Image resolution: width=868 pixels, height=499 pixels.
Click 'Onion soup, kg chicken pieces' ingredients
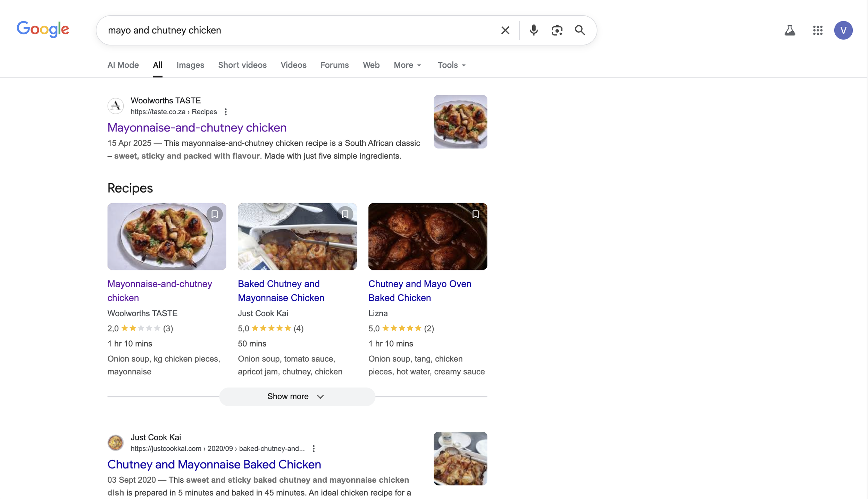click(x=164, y=365)
